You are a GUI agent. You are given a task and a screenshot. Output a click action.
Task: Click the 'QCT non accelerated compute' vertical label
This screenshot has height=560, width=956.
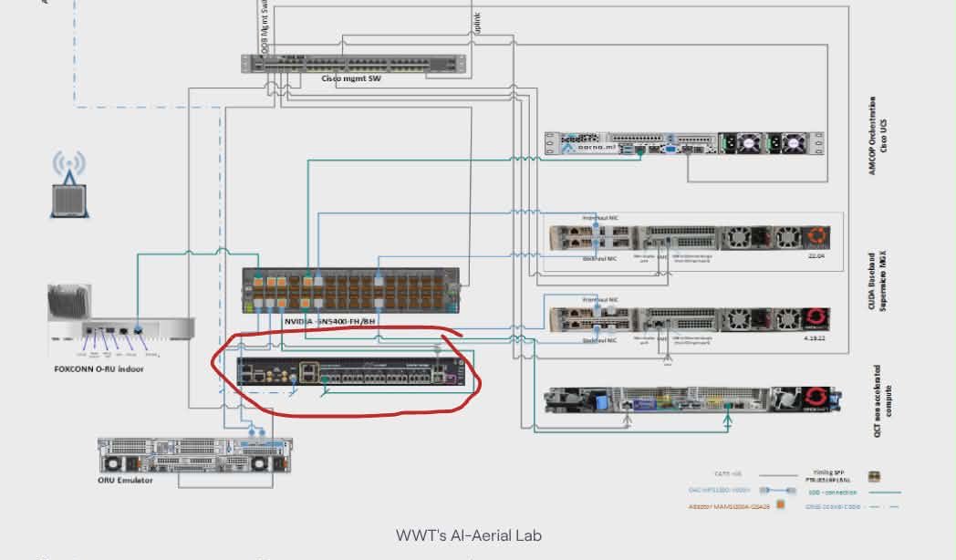[x=882, y=401]
